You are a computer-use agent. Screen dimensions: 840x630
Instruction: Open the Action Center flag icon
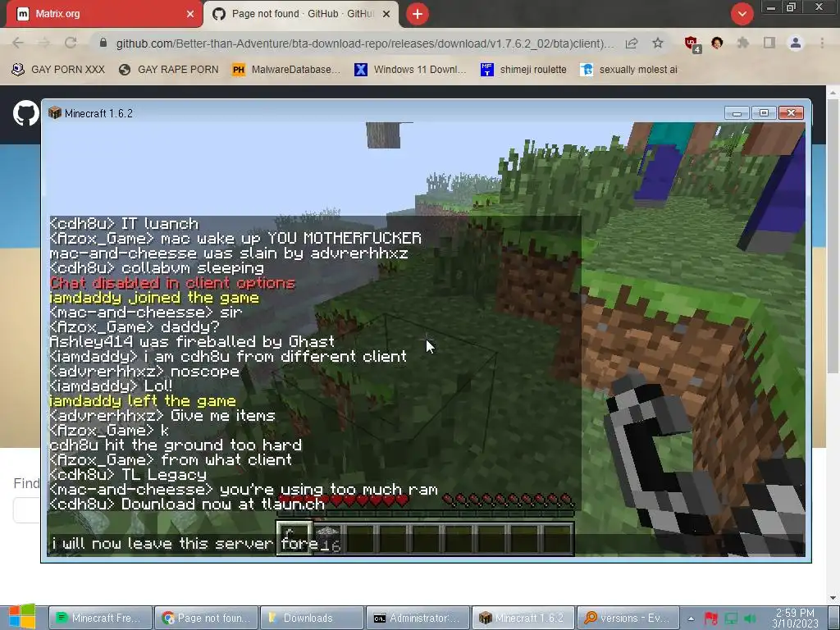click(x=711, y=619)
